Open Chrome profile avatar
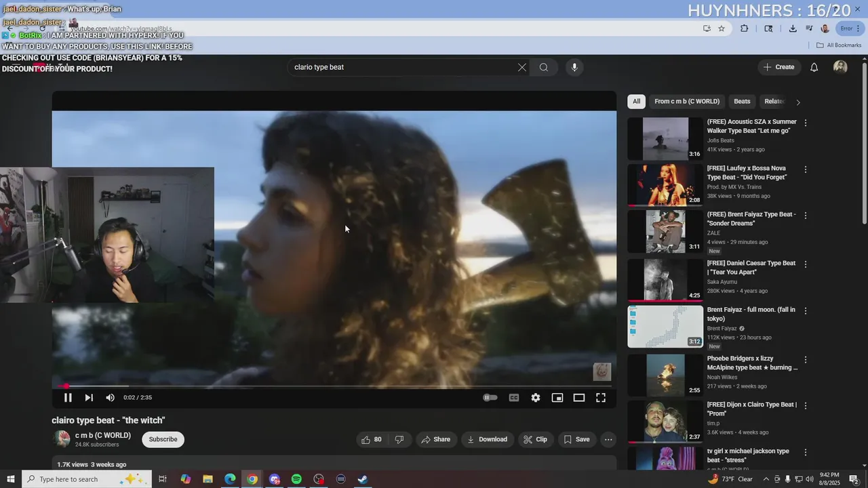Image resolution: width=868 pixels, height=488 pixels. coord(825,28)
